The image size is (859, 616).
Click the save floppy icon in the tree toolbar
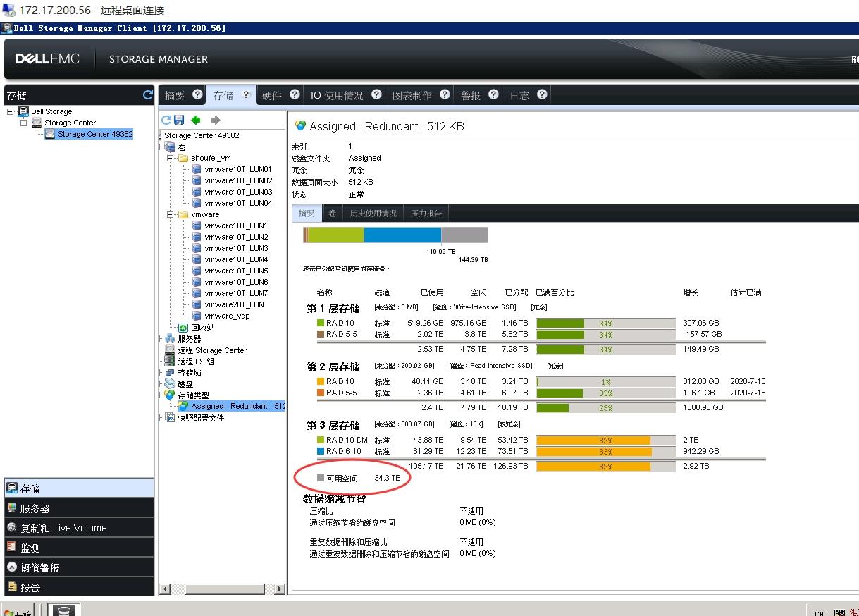179,121
